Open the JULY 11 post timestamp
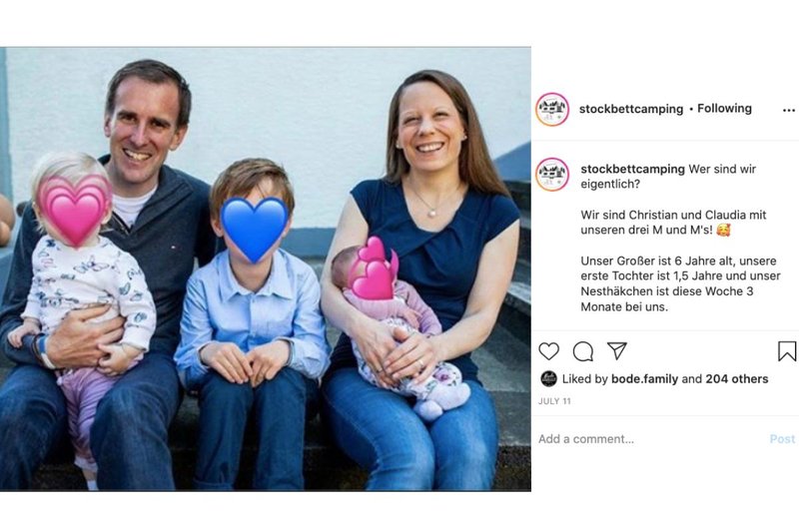This screenshot has width=799, height=532. point(554,401)
